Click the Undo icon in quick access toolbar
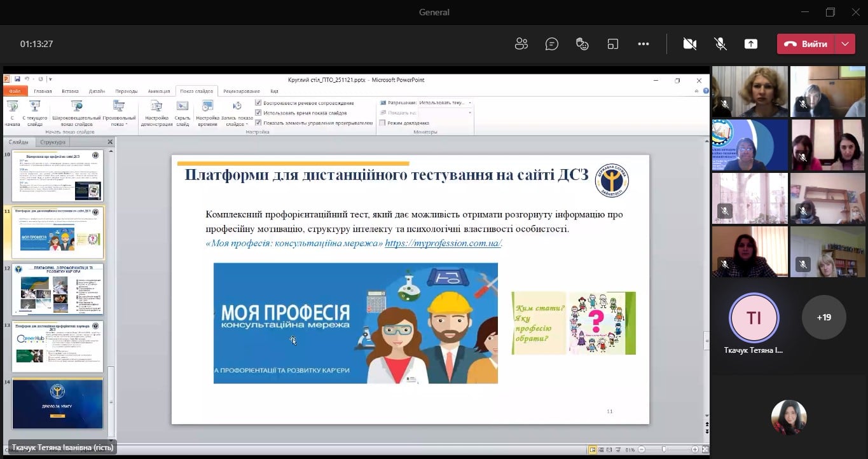868x459 pixels. [27, 79]
